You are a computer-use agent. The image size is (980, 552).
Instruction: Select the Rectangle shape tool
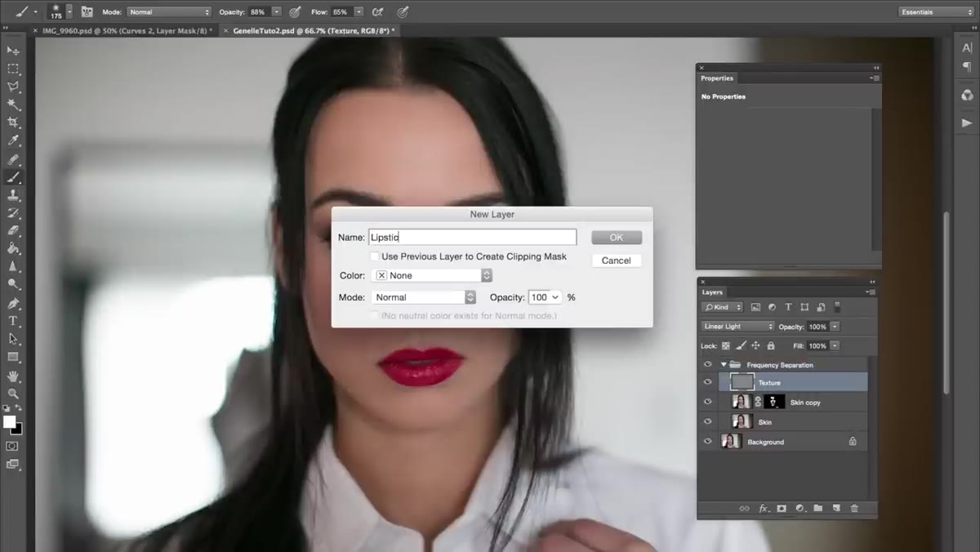click(14, 357)
